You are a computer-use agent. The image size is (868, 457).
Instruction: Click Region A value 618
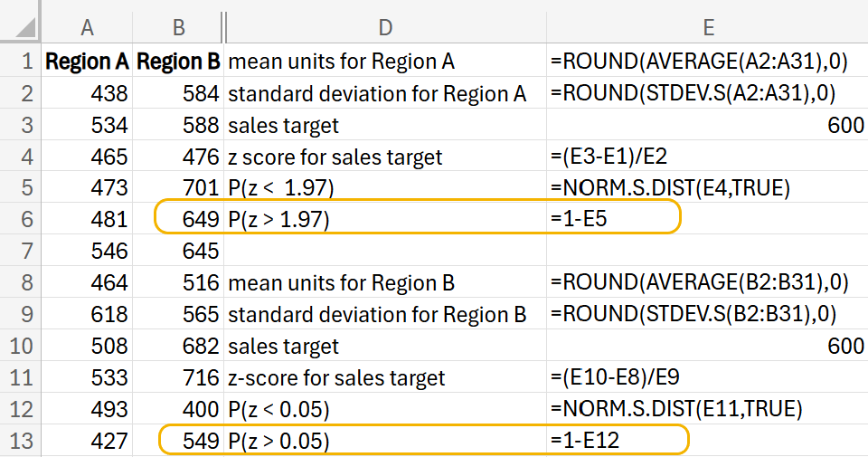[87, 315]
